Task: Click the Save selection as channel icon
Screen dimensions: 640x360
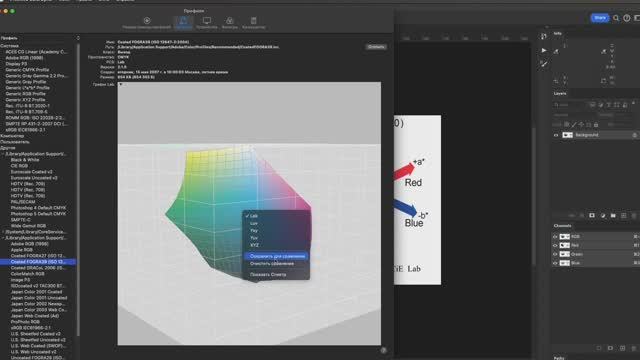Action: (610, 348)
